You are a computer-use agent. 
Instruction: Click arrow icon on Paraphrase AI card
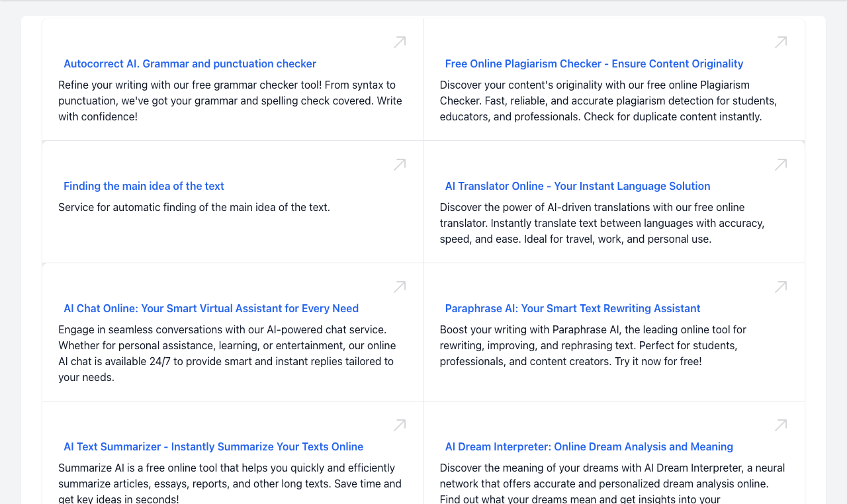[781, 287]
